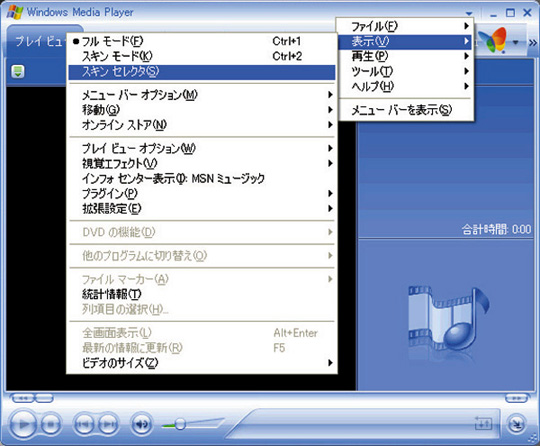This screenshot has width=540, height=446.
Task: Mute sound with the speaker icon
Action: 141,424
